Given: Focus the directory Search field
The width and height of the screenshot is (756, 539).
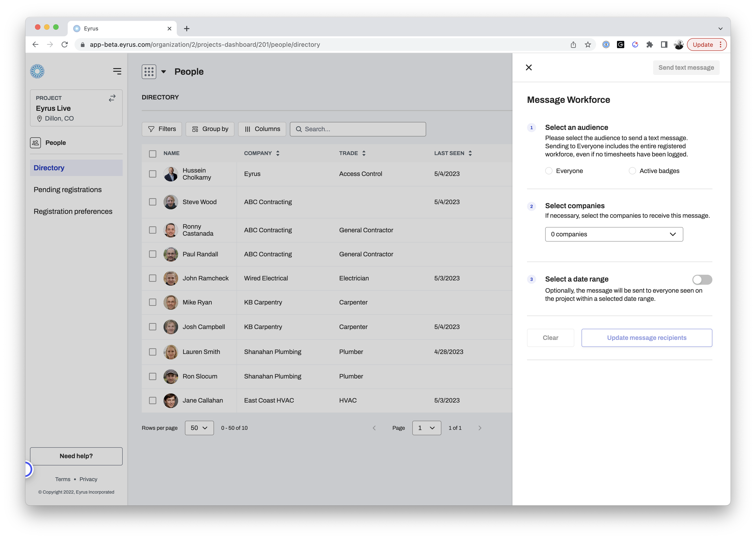Looking at the screenshot, I should 358,129.
